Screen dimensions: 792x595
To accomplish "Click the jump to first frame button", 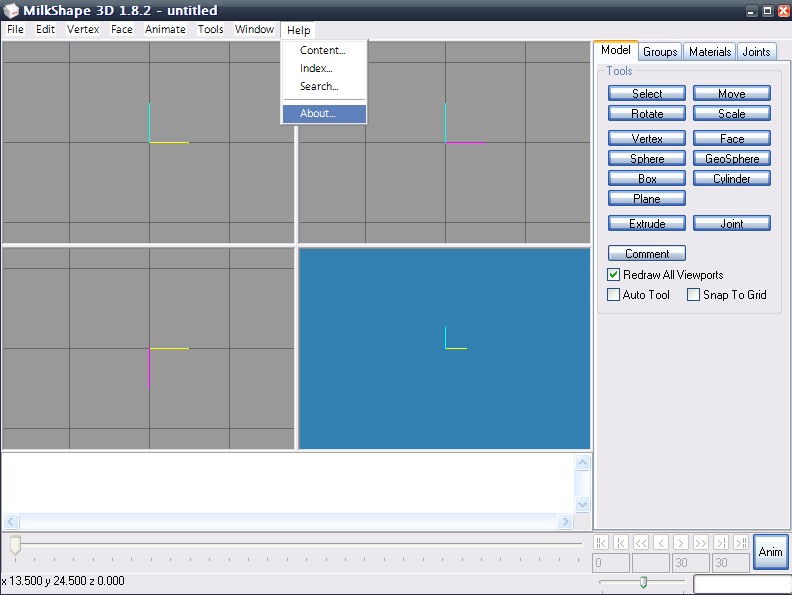I will pyautogui.click(x=601, y=542).
